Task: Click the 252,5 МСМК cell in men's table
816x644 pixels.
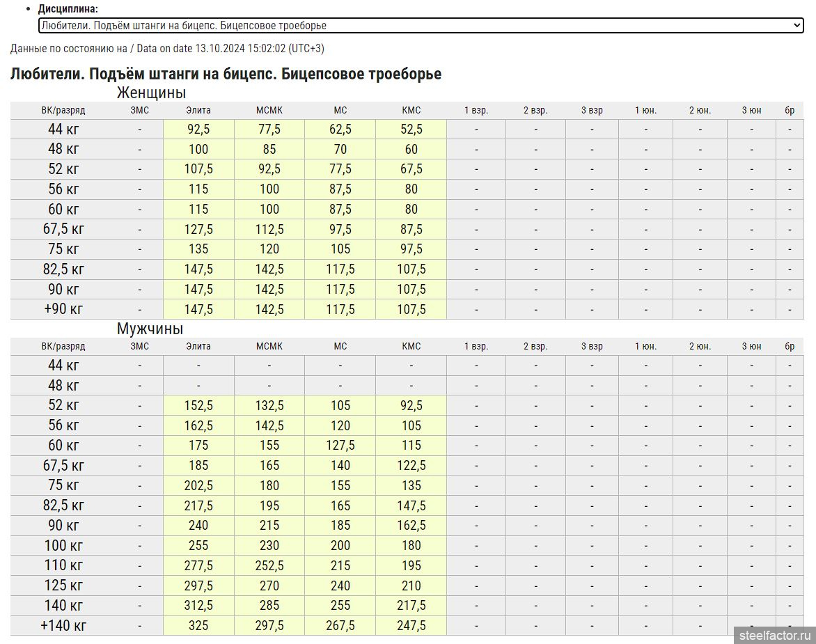Action: tap(269, 565)
